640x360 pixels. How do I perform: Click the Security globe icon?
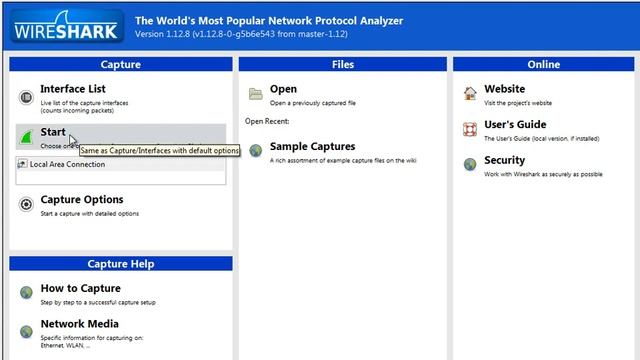point(470,164)
